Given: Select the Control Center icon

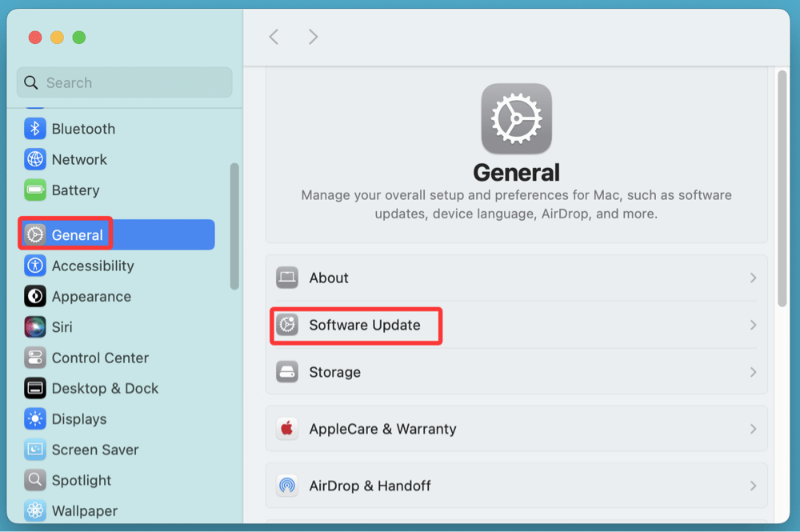Looking at the screenshot, I should coord(35,358).
